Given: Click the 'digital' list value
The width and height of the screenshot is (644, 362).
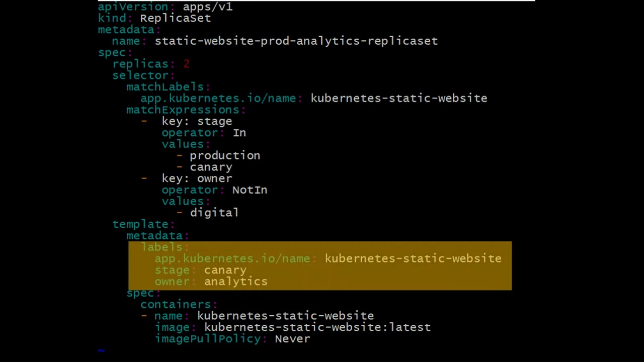Looking at the screenshot, I should pos(214,213).
